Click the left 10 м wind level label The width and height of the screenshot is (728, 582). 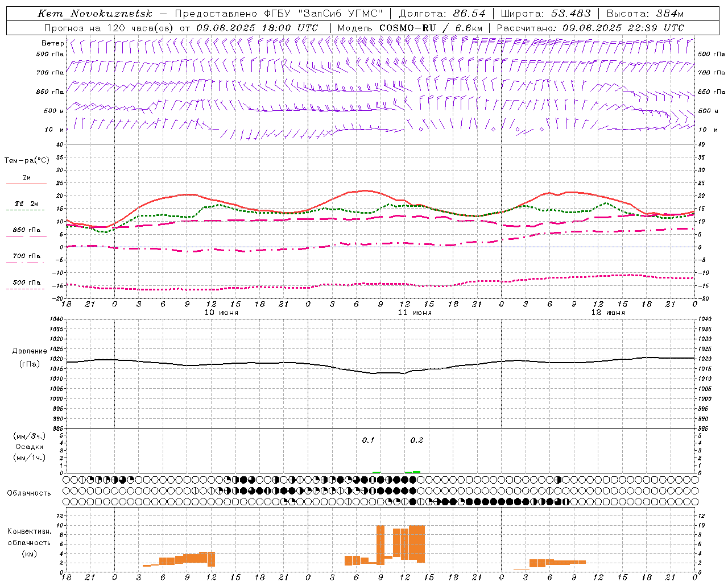click(x=54, y=130)
